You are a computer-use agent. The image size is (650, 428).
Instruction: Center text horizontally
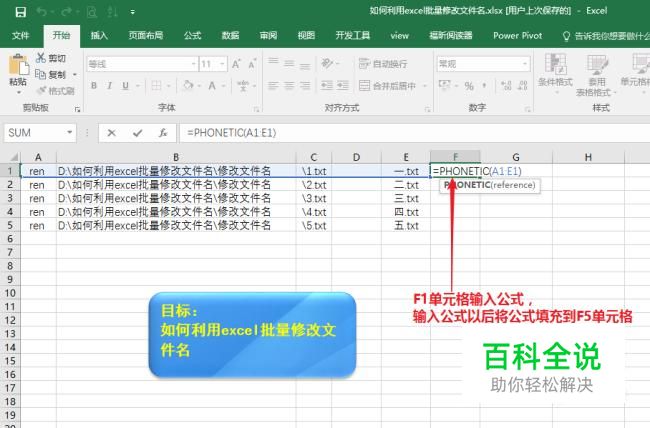pos(289,86)
